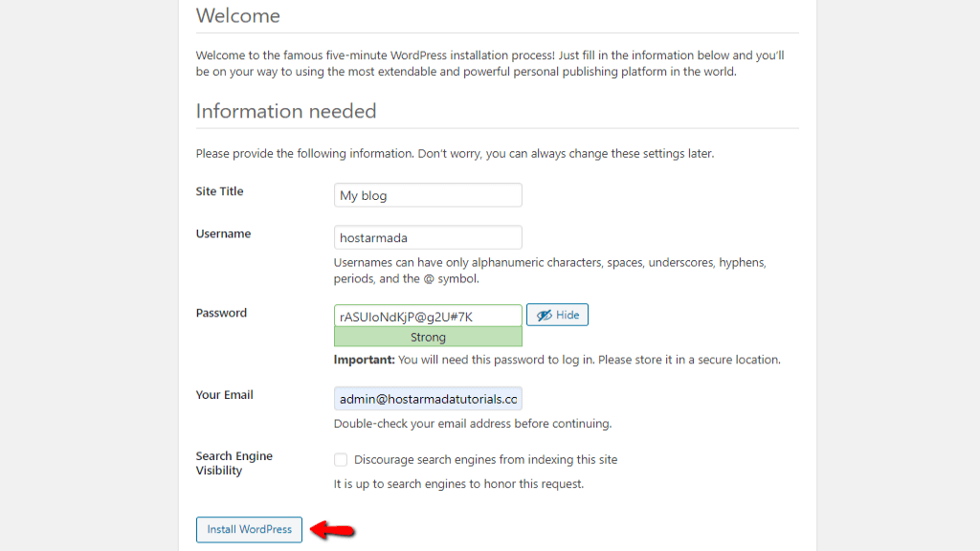This screenshot has width=980, height=551.
Task: Click the Information needed heading
Action: (286, 111)
